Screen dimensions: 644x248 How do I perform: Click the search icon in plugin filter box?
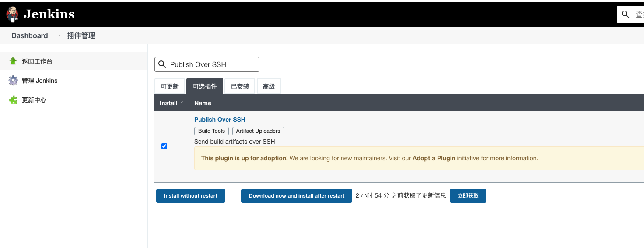tap(162, 64)
